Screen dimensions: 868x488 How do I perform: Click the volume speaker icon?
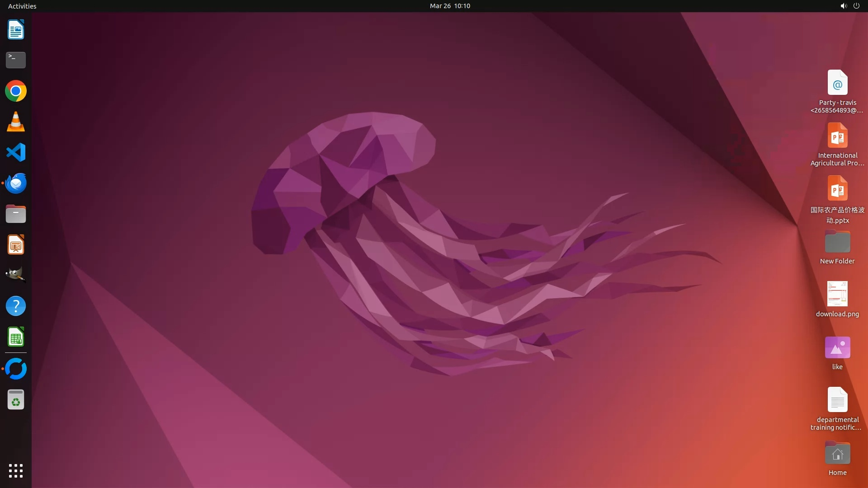[843, 6]
